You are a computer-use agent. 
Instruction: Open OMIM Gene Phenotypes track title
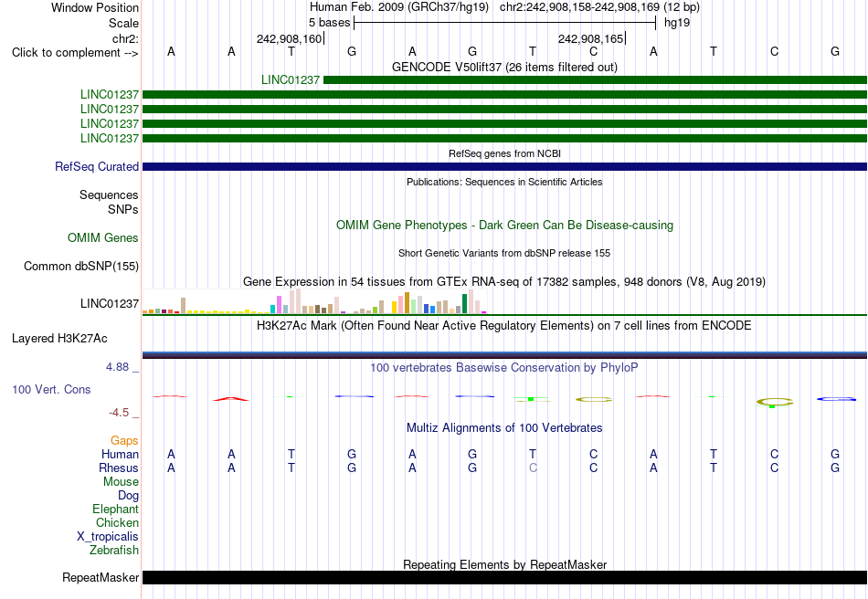tap(504, 226)
